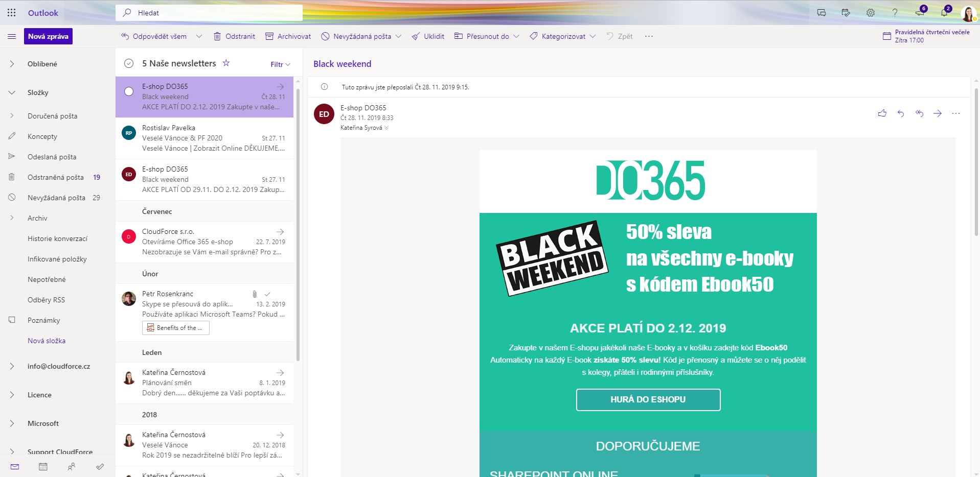Open the People contacts icon
Screen dimensions: 980x477
[72, 466]
